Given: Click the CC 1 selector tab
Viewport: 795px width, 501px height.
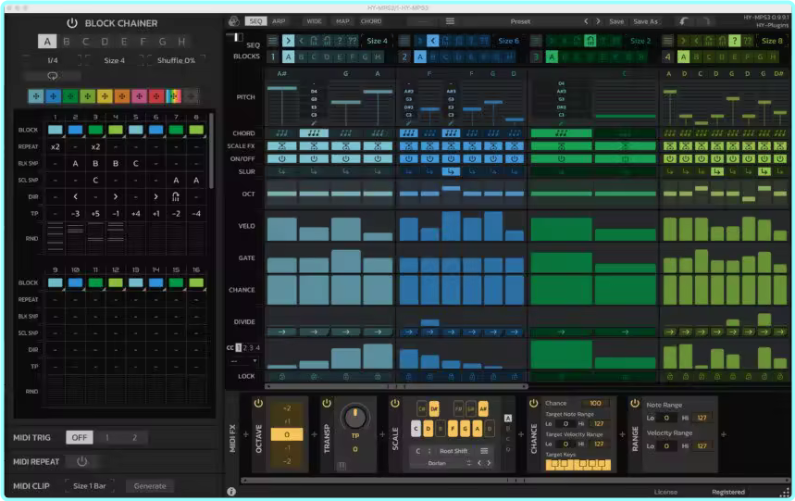Looking at the screenshot, I should [x=239, y=347].
